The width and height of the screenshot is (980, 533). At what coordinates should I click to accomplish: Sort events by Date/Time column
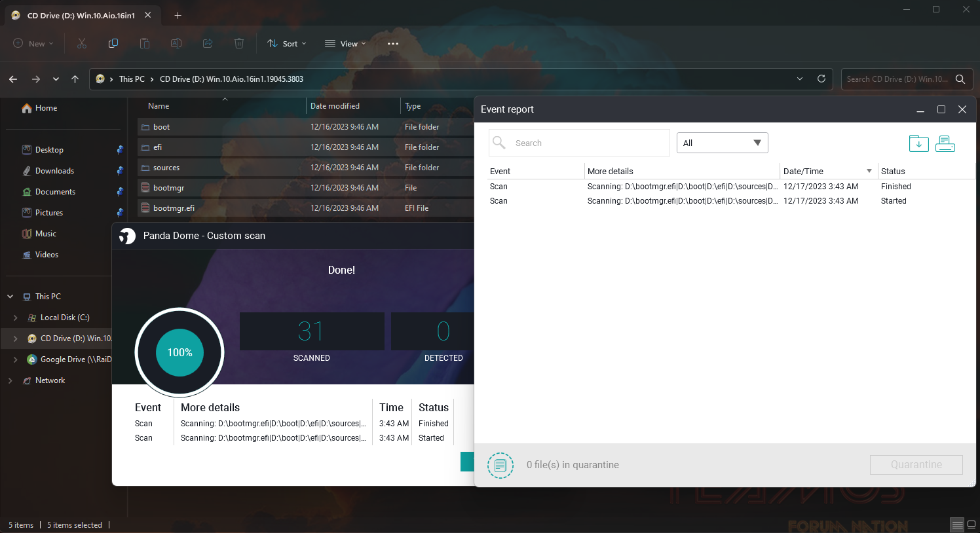828,171
